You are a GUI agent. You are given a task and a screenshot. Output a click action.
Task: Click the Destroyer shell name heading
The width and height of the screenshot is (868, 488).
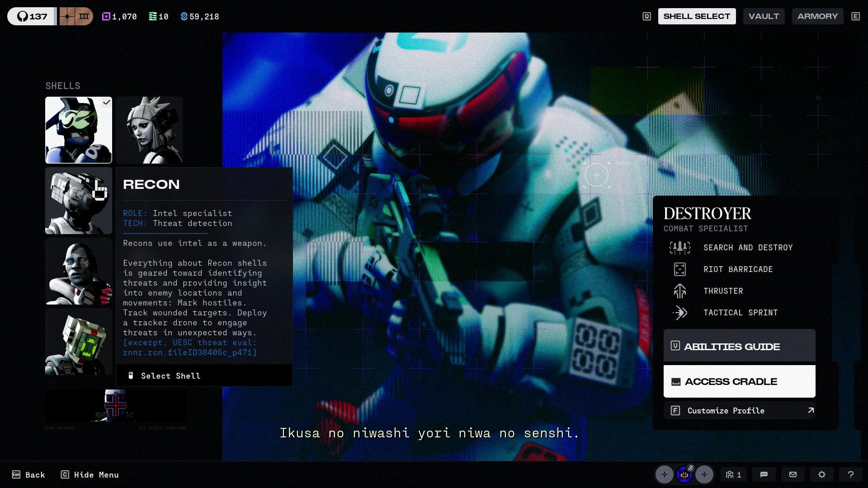click(707, 213)
